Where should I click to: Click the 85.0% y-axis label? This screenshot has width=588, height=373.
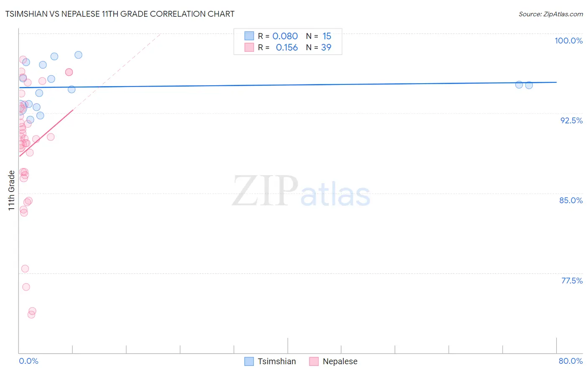coord(571,200)
